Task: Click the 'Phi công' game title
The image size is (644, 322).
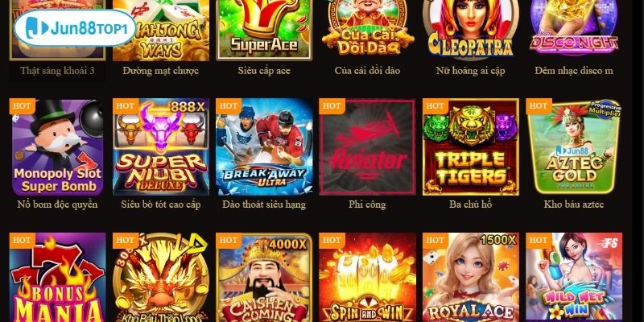Action: (367, 204)
